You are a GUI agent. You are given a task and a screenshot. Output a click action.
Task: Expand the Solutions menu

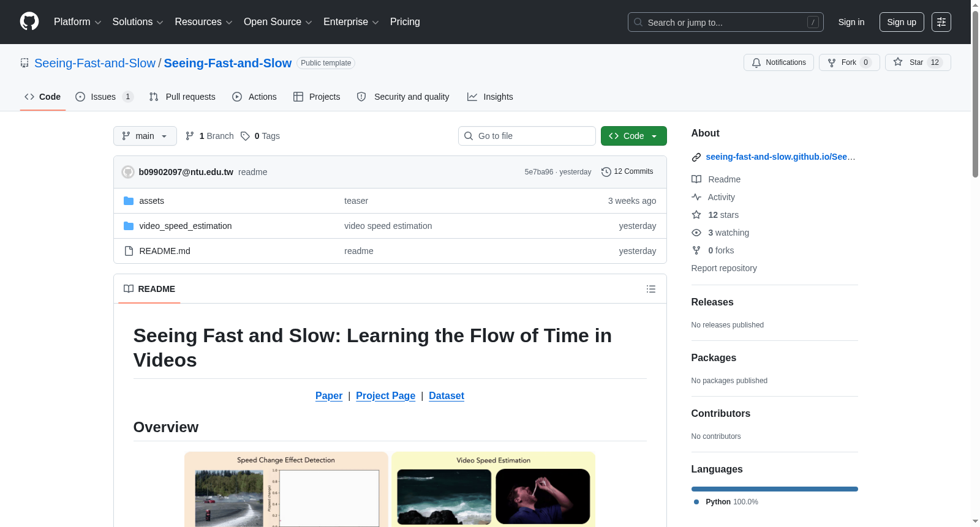click(138, 22)
